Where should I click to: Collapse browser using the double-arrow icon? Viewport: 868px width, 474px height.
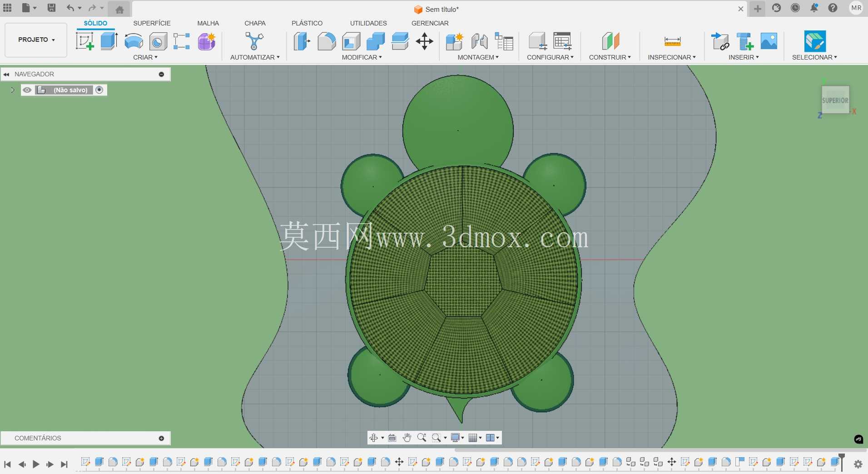(x=6, y=74)
